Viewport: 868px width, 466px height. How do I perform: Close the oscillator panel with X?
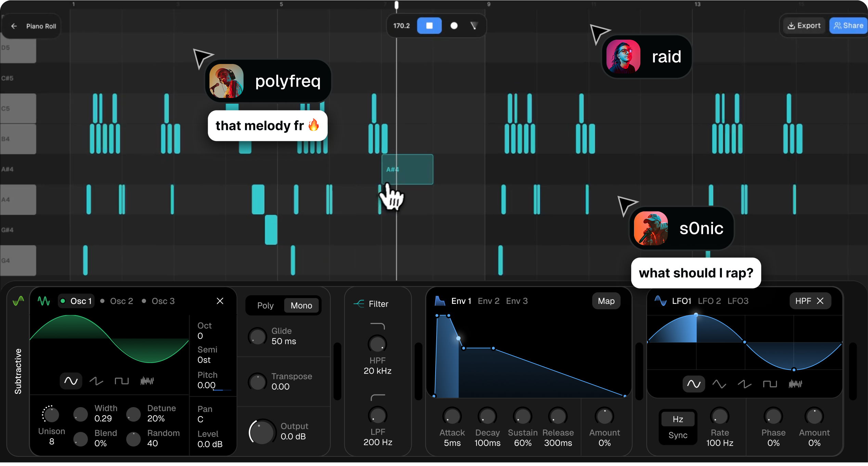click(220, 301)
